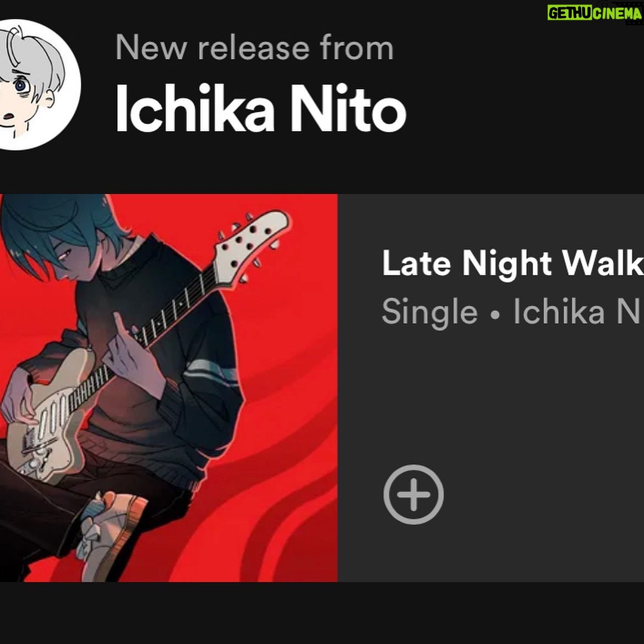
Task: Click the CINEMA word in the watermark
Action: click(x=617, y=14)
